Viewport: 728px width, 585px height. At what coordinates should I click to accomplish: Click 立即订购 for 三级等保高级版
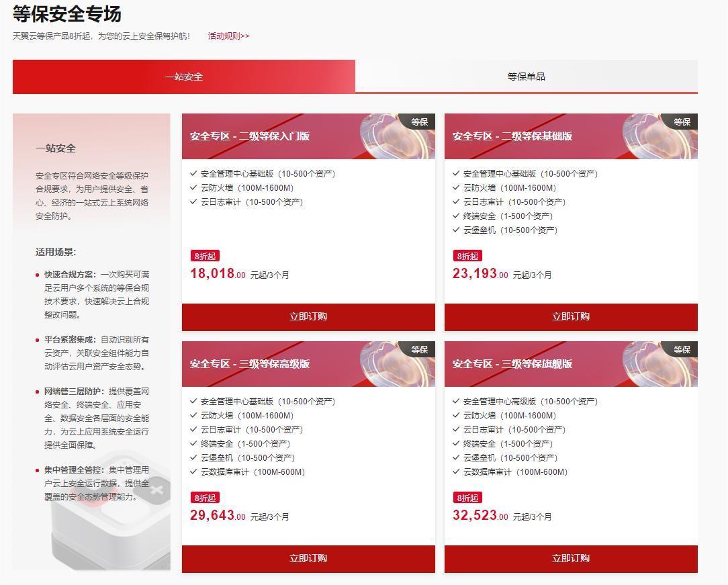coord(308,559)
